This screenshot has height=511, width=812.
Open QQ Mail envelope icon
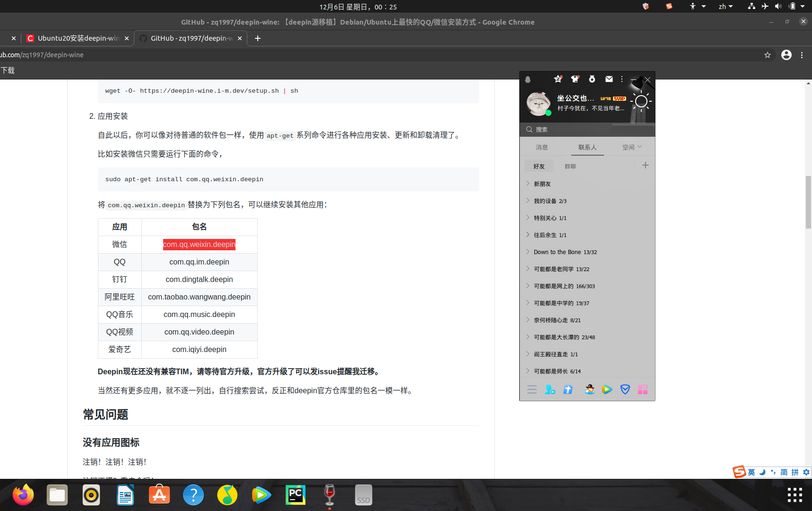point(609,79)
